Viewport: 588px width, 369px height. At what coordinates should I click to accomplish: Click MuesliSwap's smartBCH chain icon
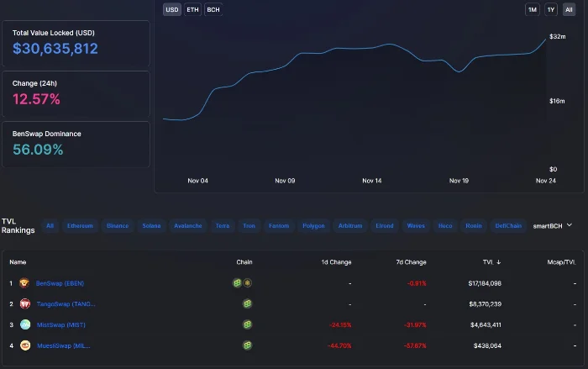click(247, 345)
